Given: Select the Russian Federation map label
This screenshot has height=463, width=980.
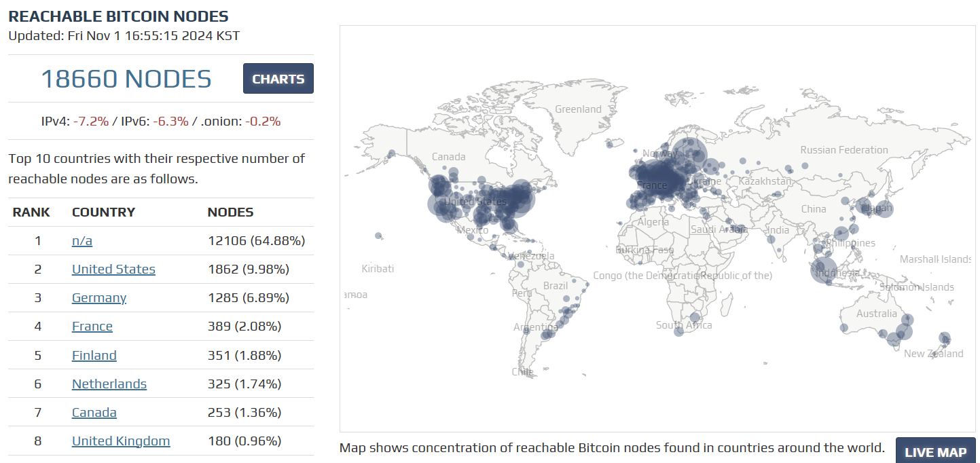Looking at the screenshot, I should [x=843, y=150].
